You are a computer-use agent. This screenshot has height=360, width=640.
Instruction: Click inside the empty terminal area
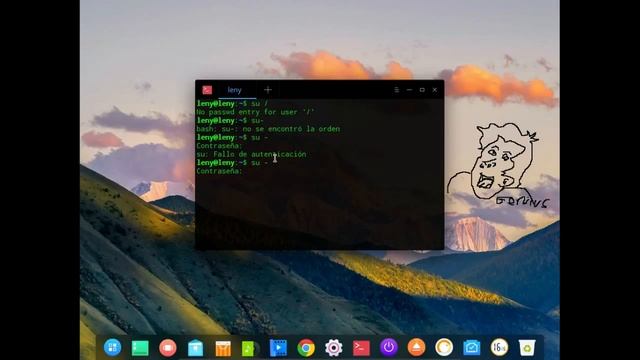320,212
